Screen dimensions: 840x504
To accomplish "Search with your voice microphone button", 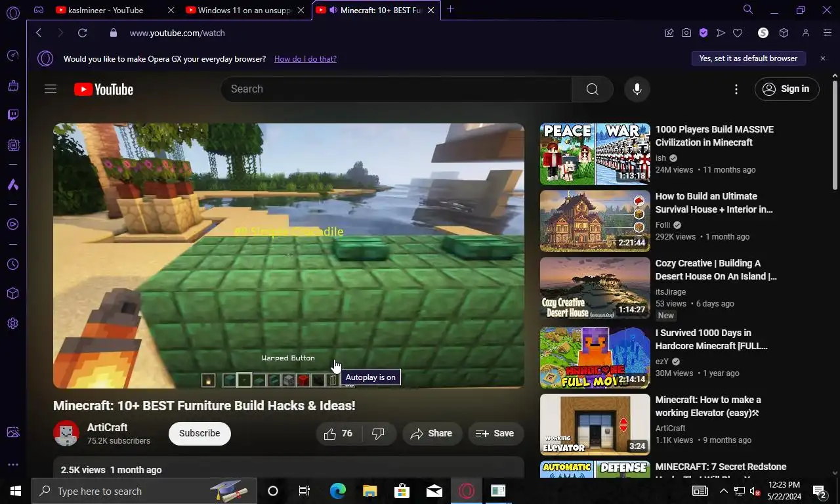I will coord(637,89).
